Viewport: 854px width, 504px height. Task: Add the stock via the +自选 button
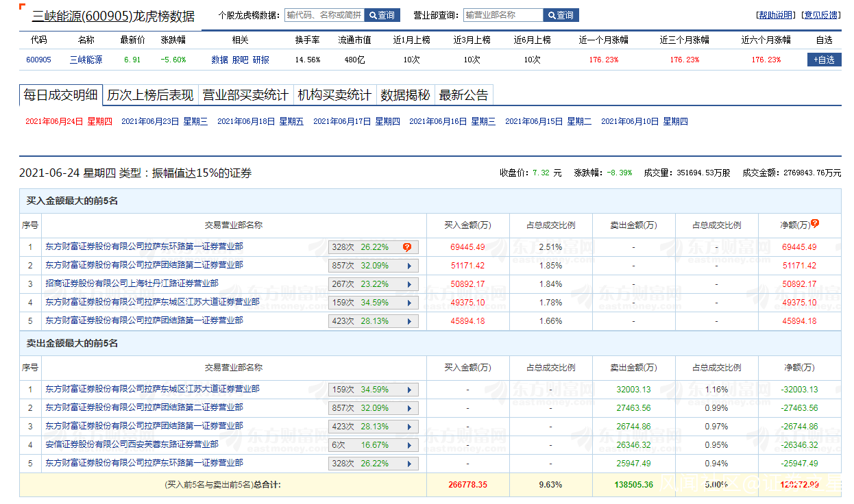pyautogui.click(x=824, y=60)
